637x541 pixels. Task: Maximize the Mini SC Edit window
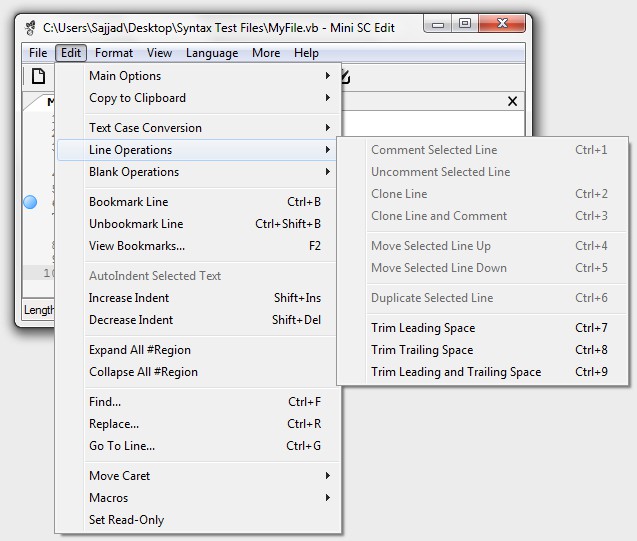click(x=465, y=24)
